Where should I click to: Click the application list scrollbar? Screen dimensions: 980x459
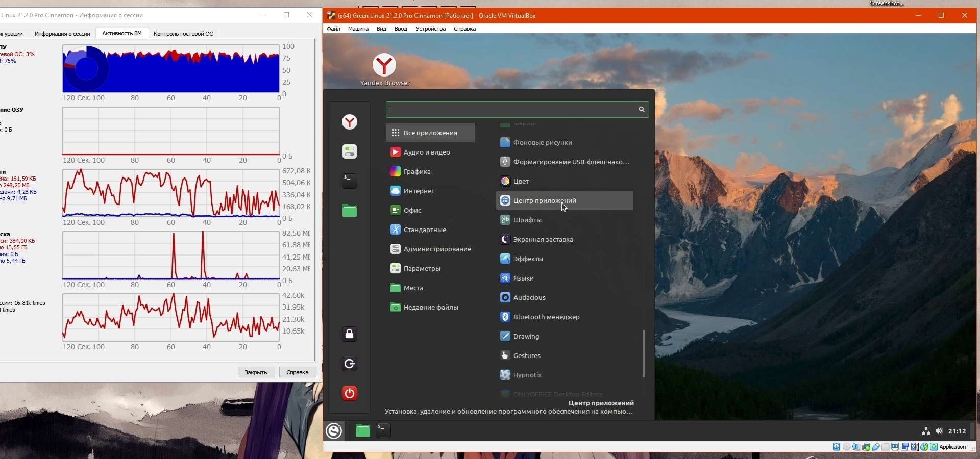click(x=644, y=353)
